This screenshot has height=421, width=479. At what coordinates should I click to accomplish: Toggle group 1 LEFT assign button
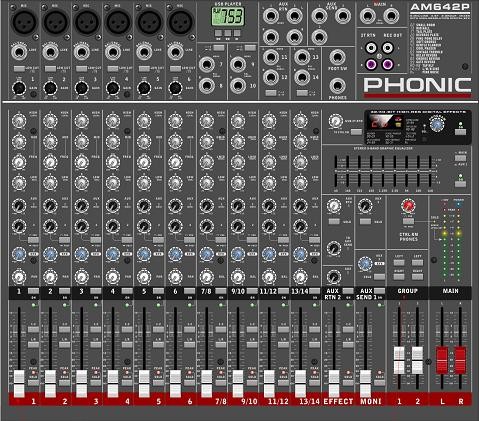399,262
